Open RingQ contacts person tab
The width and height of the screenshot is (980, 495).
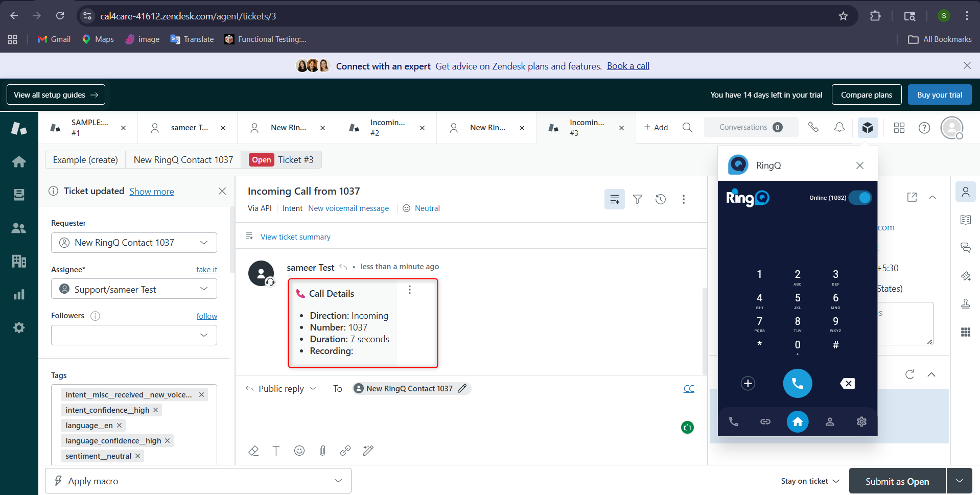(830, 421)
